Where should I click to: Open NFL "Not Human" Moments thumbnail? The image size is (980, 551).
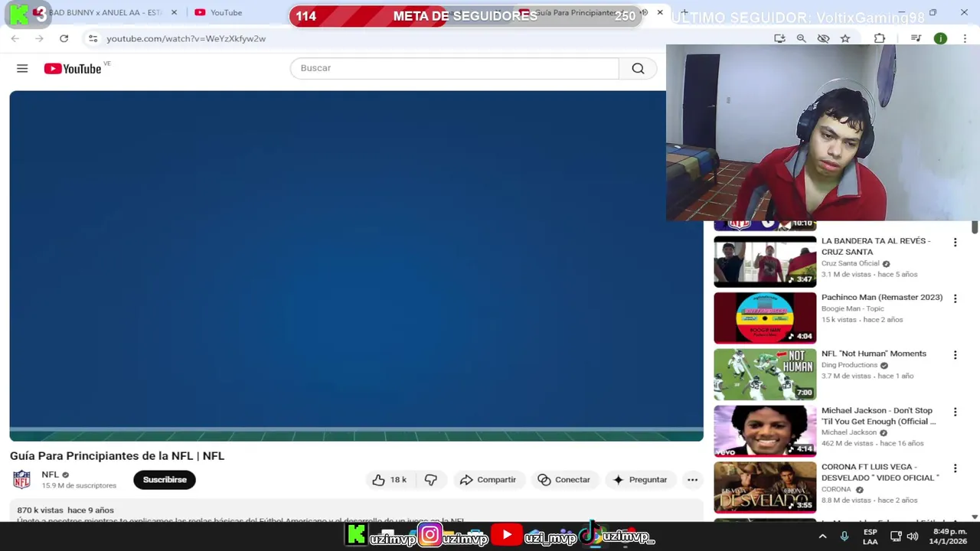click(765, 375)
